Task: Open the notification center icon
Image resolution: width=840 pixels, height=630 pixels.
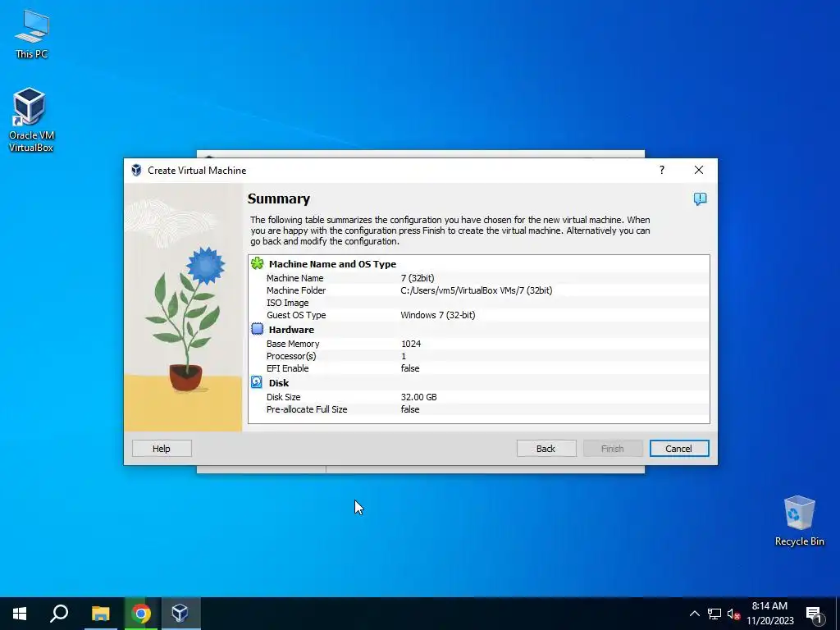Action: point(814,614)
